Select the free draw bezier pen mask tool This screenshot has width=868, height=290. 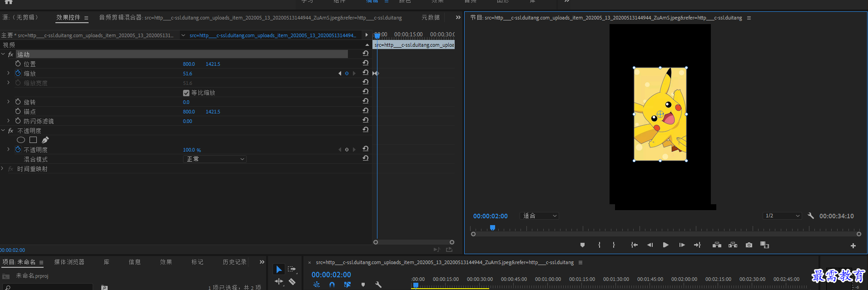(45, 140)
